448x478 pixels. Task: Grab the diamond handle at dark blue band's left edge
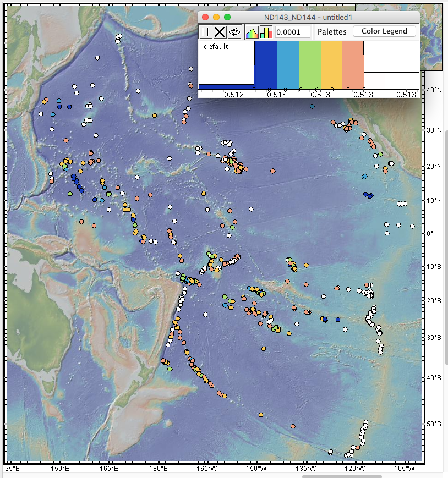click(254, 89)
